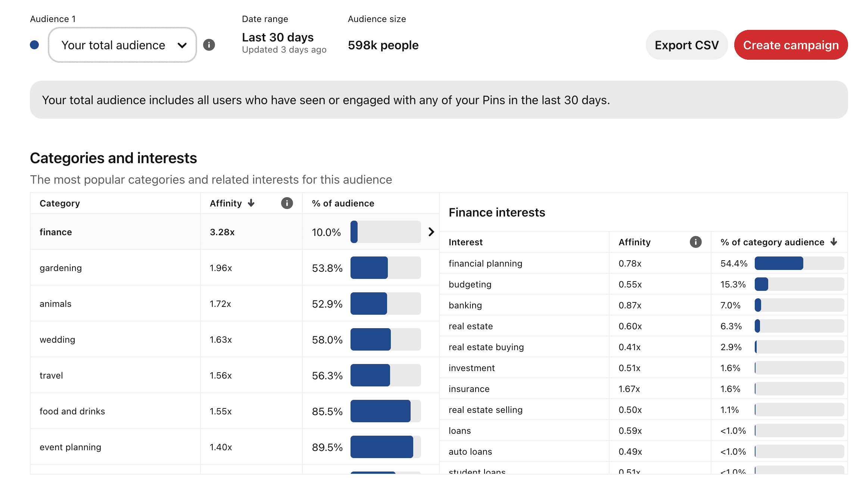Screen dimensions: 866x504
Task: Select the event planning category row
Action: (70, 447)
